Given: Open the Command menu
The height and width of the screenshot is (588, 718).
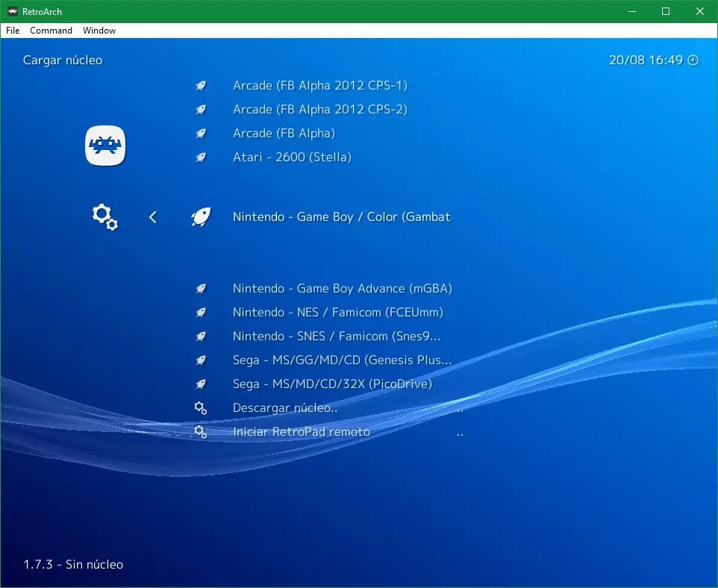Looking at the screenshot, I should point(51,31).
